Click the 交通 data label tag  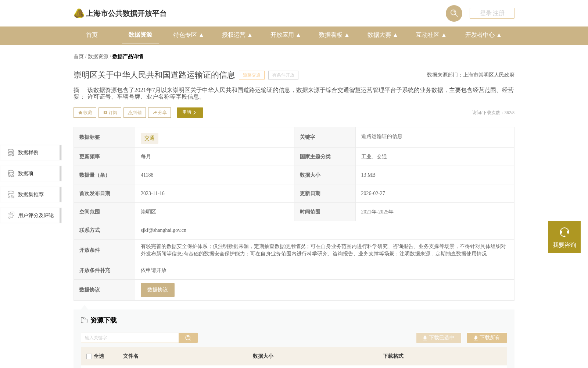tap(150, 138)
